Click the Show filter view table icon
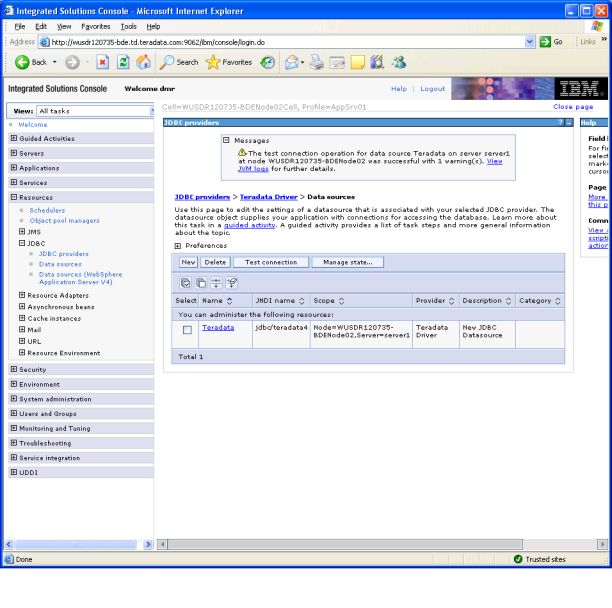 click(216, 283)
